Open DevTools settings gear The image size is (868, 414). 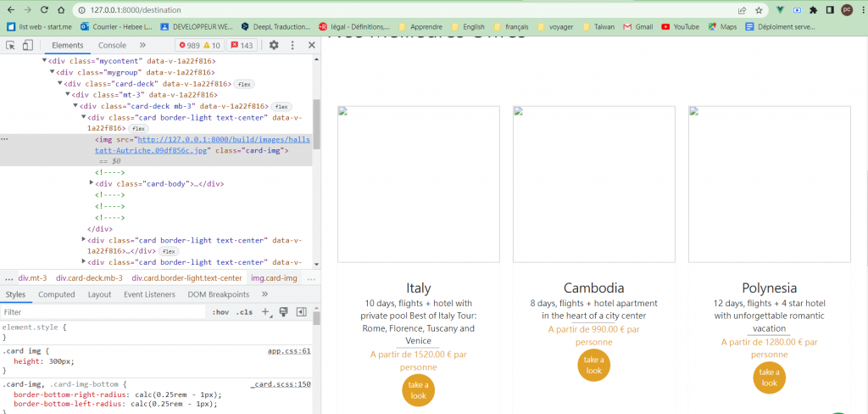[274, 46]
